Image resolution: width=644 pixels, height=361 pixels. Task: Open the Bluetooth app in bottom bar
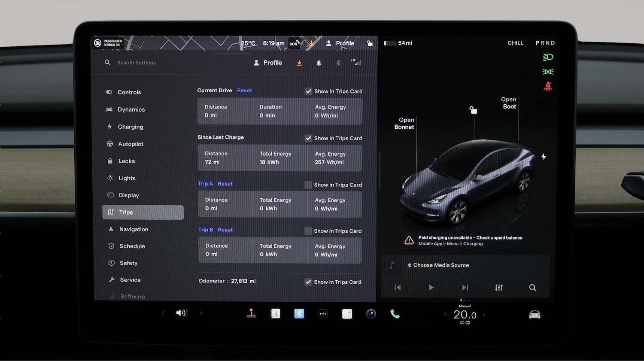pos(299,314)
